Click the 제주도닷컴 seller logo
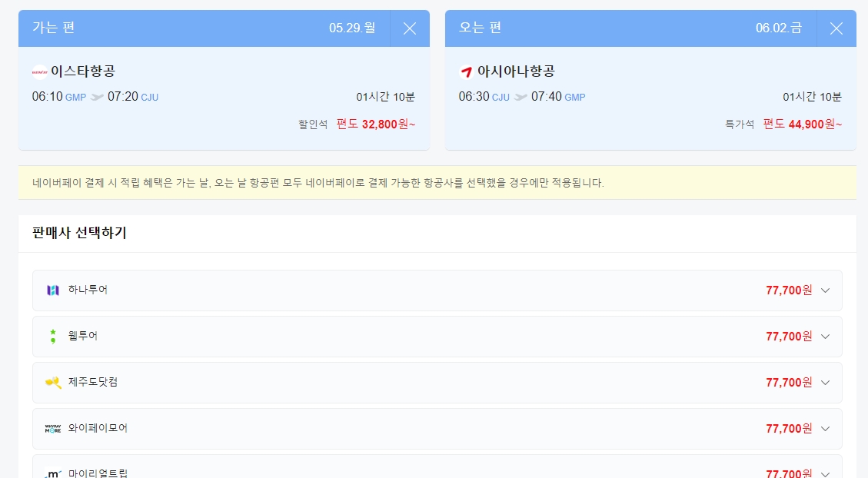 [52, 382]
